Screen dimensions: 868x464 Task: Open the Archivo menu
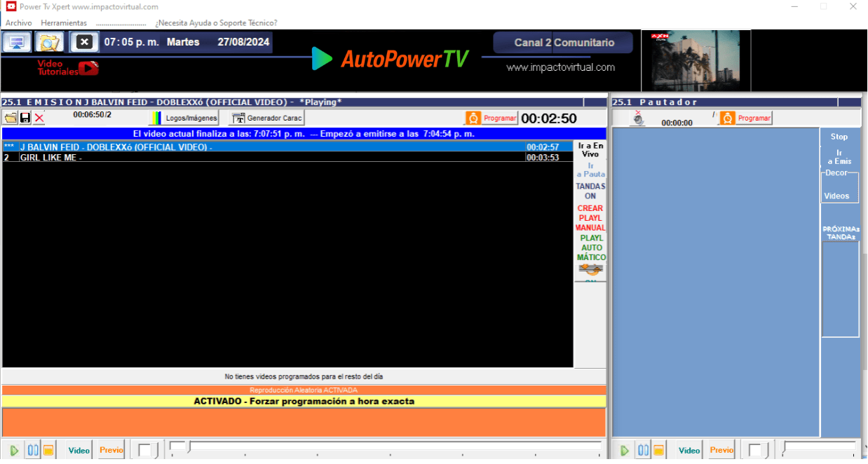tap(18, 22)
